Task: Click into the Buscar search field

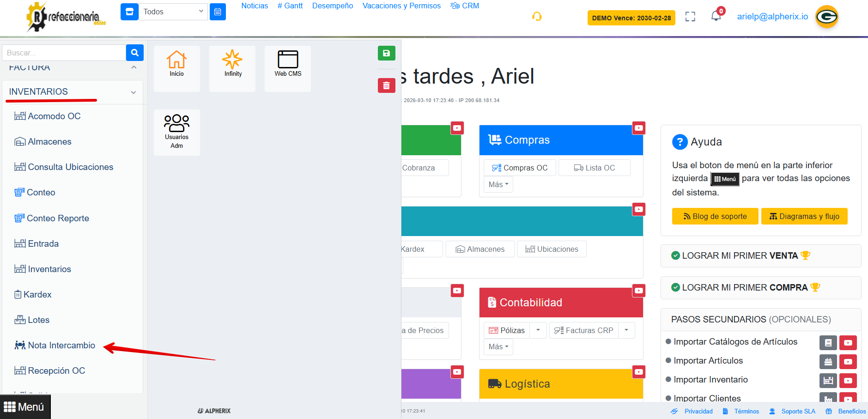Action: [64, 53]
